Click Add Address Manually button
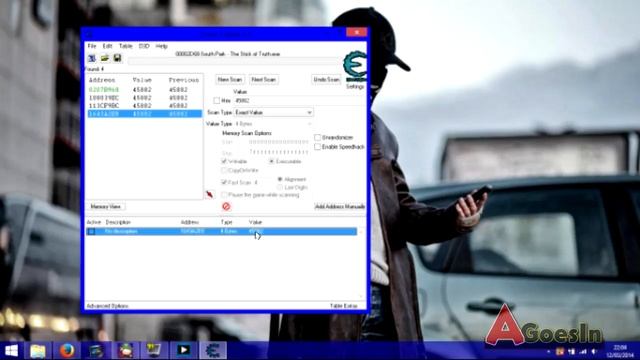Screen dimensions: 640x360 340,207
